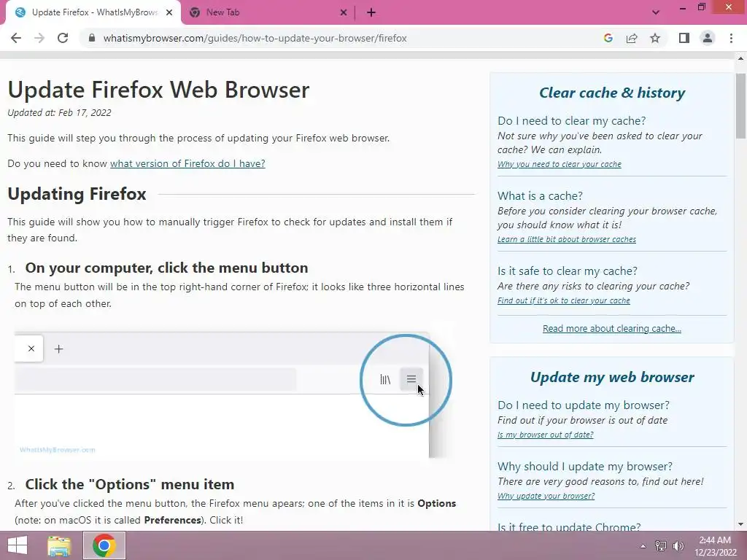
Task: Open 'what version of Firefox do I have?' link
Action: tap(187, 164)
